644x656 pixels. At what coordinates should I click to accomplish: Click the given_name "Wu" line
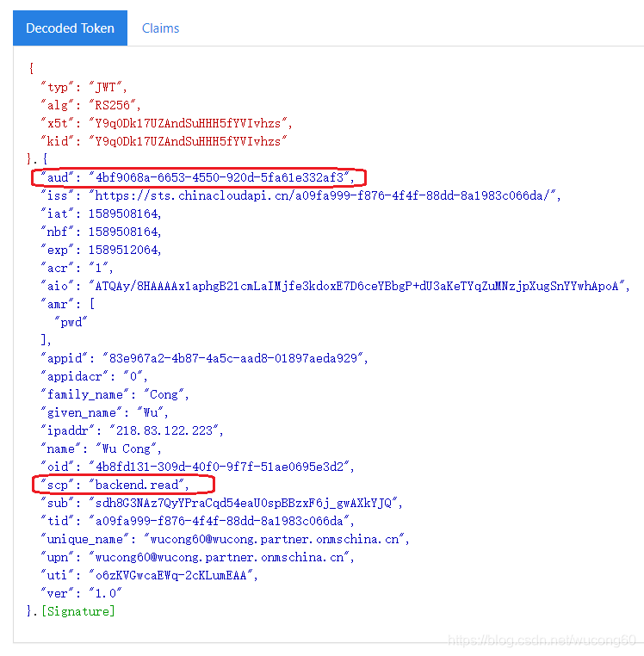(x=104, y=412)
